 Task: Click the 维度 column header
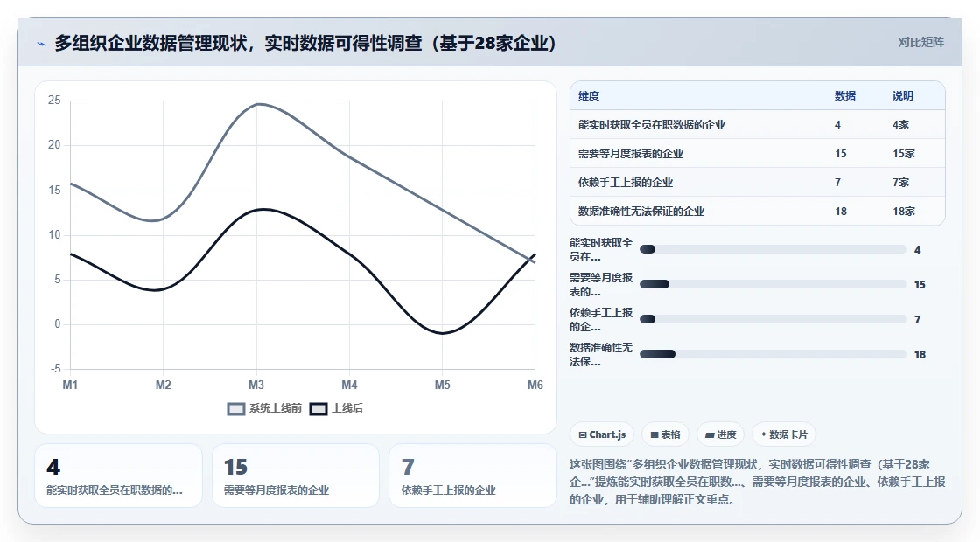pos(589,96)
